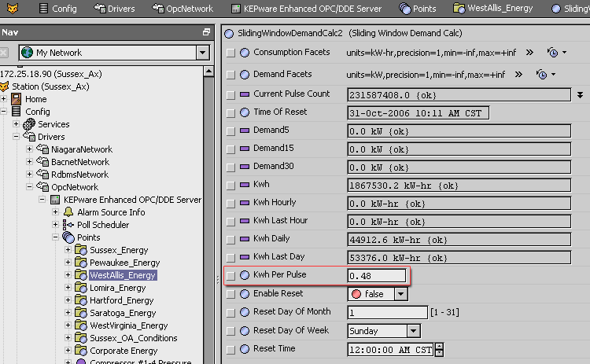Viewport: 590px width, 364px height.
Task: Expand the Lomira_Energy tree node
Action: (x=68, y=288)
